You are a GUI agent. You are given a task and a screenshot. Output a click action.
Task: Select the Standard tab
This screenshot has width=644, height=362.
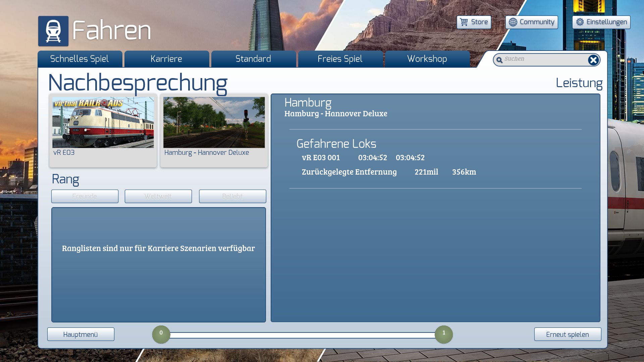[253, 59]
